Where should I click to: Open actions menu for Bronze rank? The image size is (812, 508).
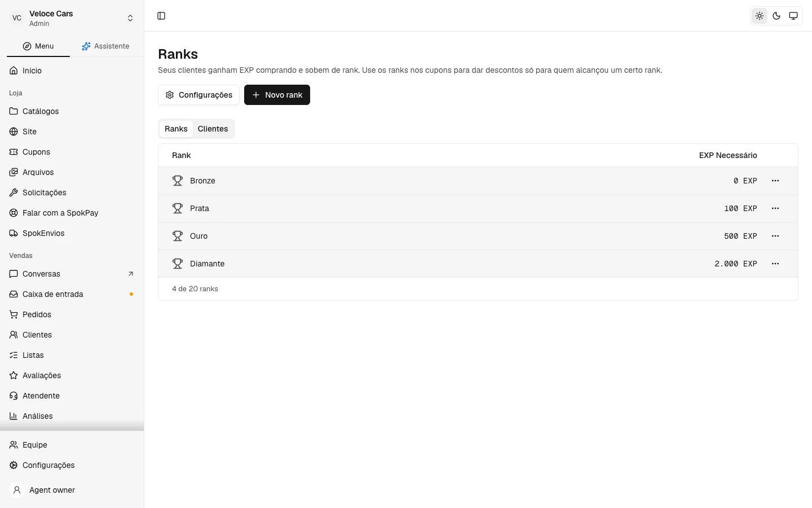click(775, 181)
